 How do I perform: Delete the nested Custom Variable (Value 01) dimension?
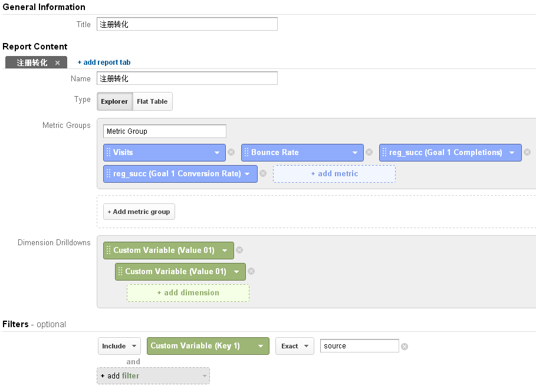click(251, 272)
